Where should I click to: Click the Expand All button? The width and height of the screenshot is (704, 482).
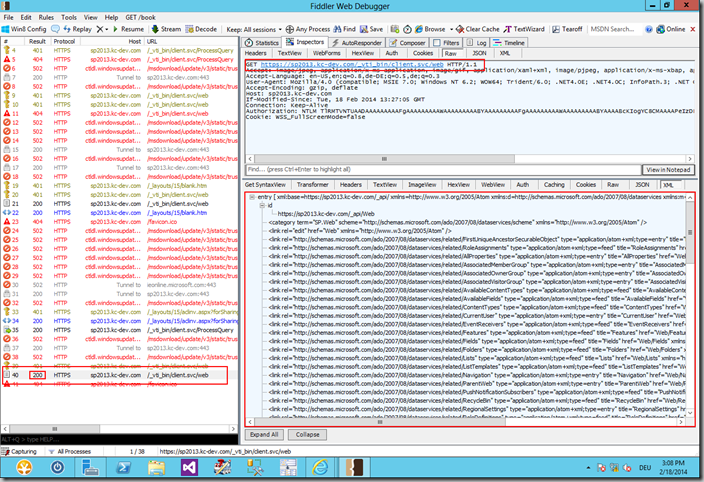click(264, 434)
